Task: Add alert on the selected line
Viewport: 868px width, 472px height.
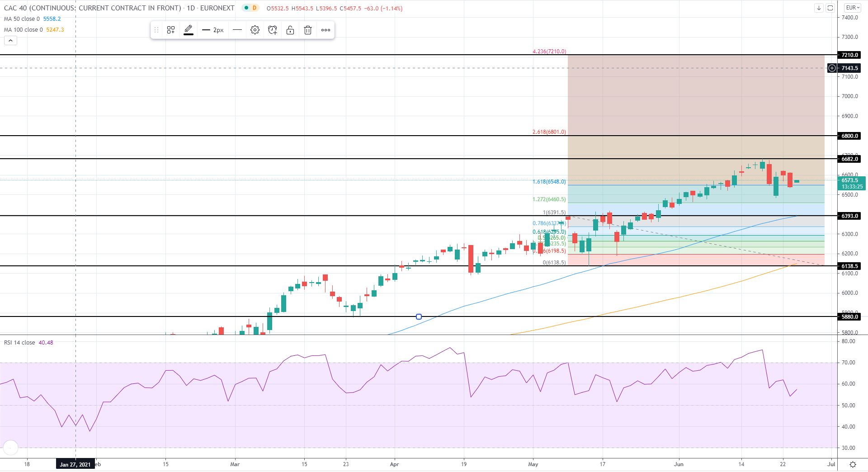Action: [273, 30]
